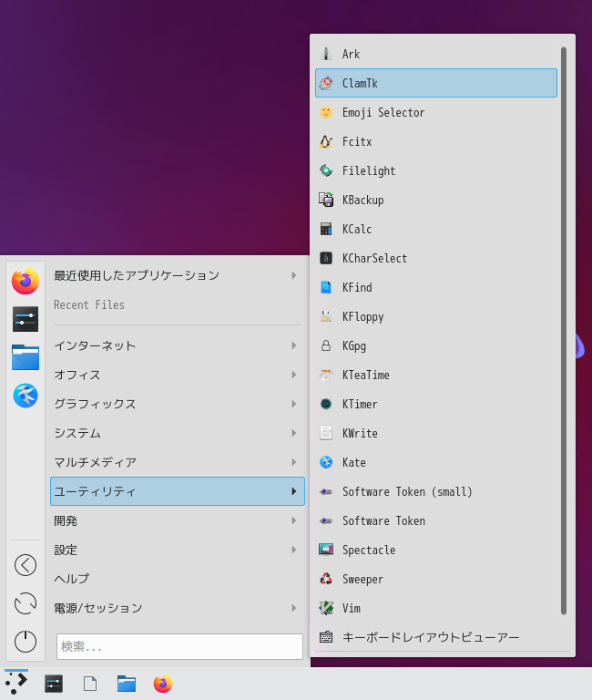Click the Firefox taskbar icon
Screen dimensions: 592x700
click(x=163, y=684)
